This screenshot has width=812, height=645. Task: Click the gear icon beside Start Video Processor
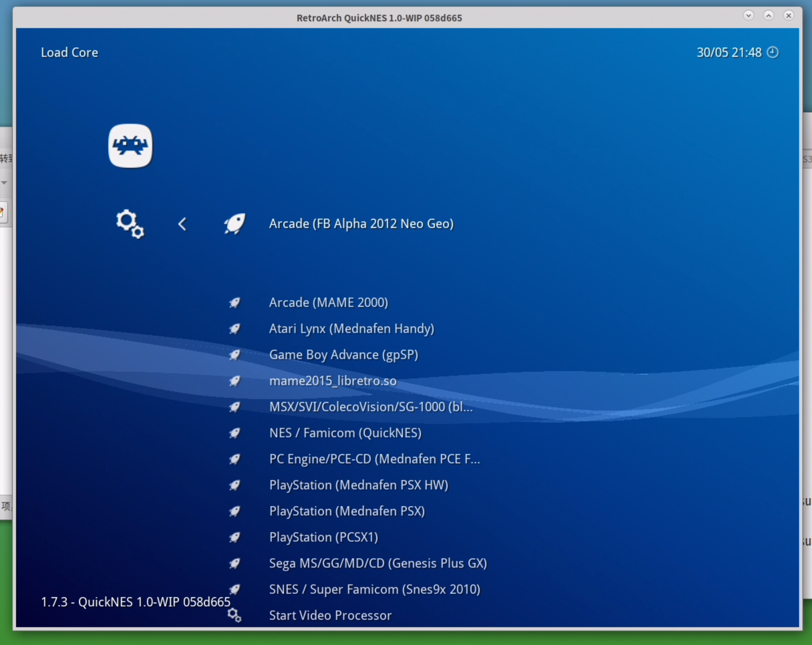click(x=234, y=615)
